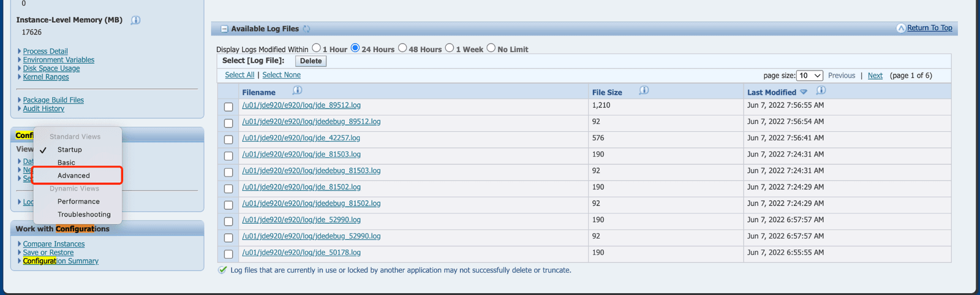
Task: Click info icon beside Last Modified header
Action: 821,91
